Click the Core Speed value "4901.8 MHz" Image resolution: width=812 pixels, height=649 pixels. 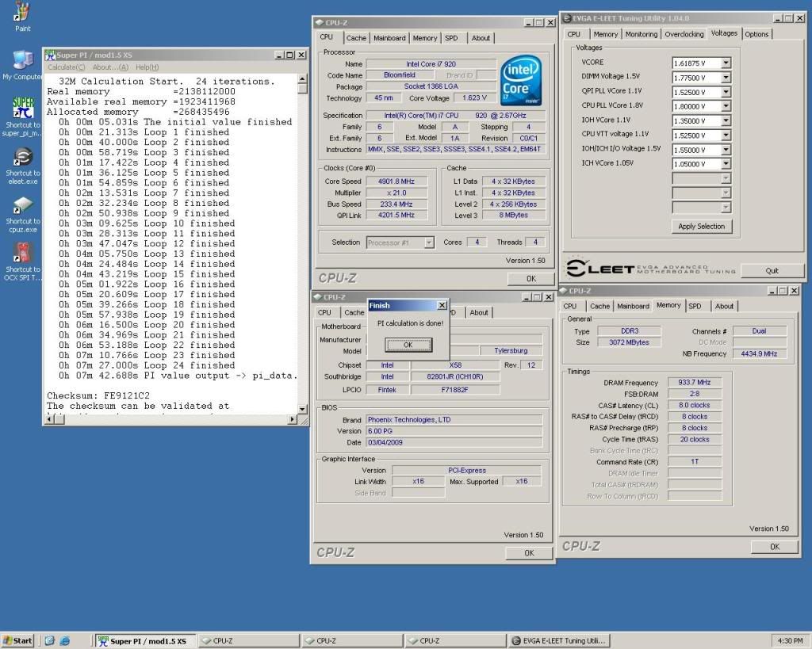tap(396, 181)
